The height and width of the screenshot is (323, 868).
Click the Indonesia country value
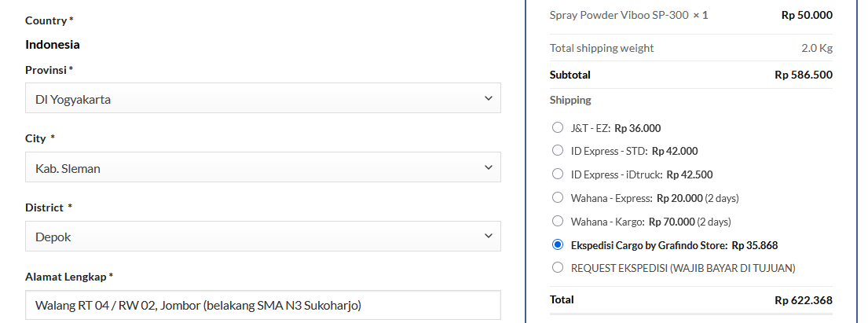(x=53, y=45)
